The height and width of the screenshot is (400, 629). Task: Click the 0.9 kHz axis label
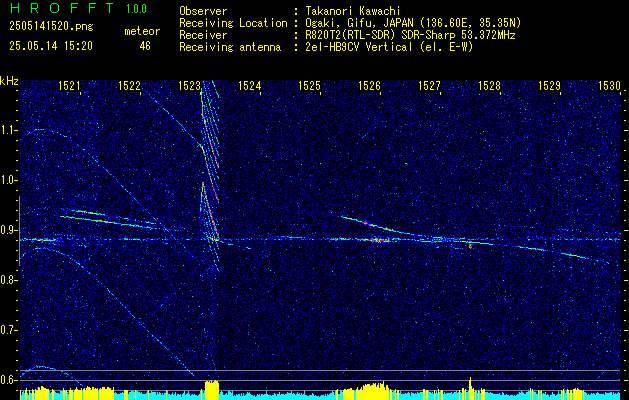(8, 230)
